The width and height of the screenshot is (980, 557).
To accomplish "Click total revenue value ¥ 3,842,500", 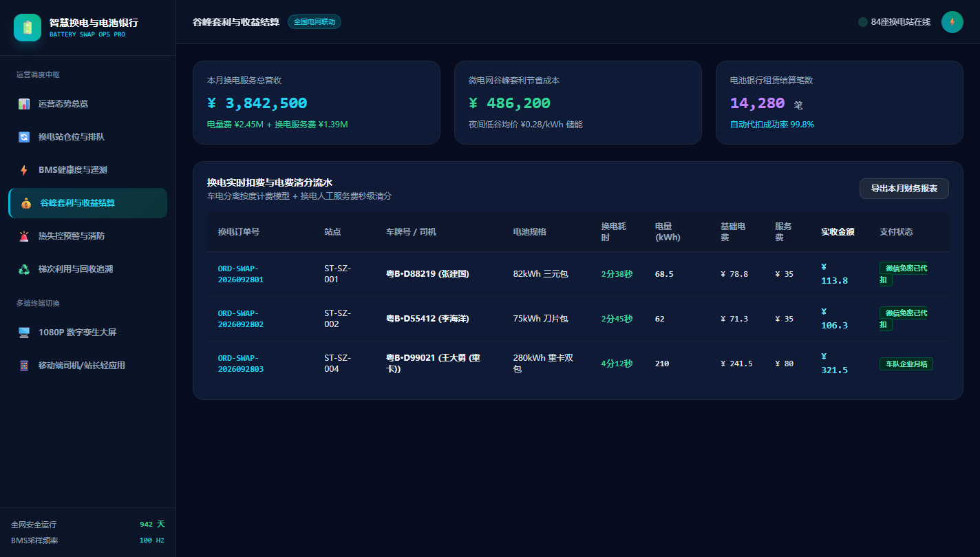I will tap(257, 103).
